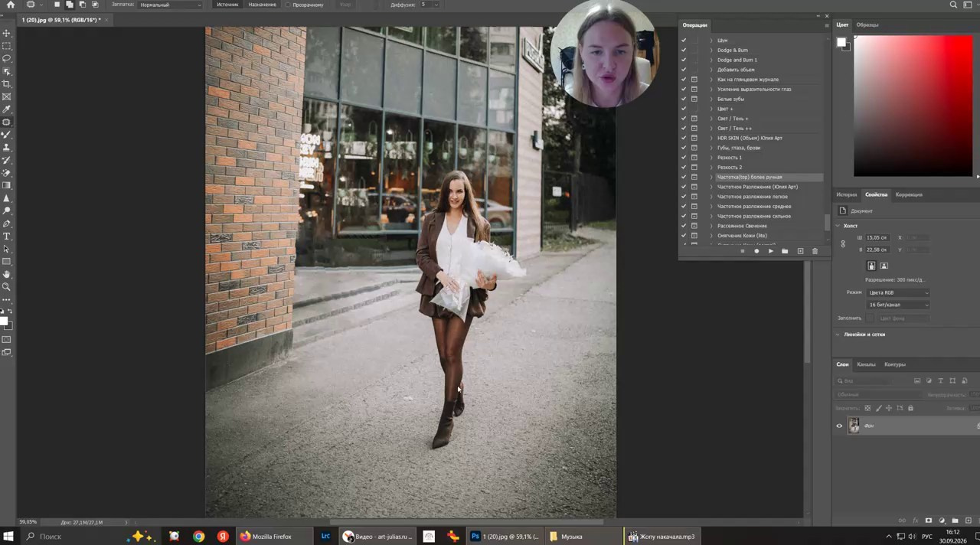The image size is (980, 545).
Task: Create a new action set folder
Action: pyautogui.click(x=785, y=251)
